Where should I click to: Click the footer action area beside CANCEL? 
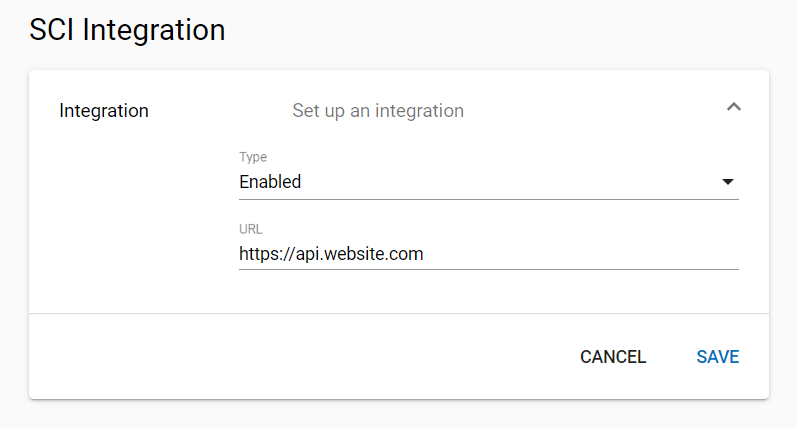(x=300, y=357)
